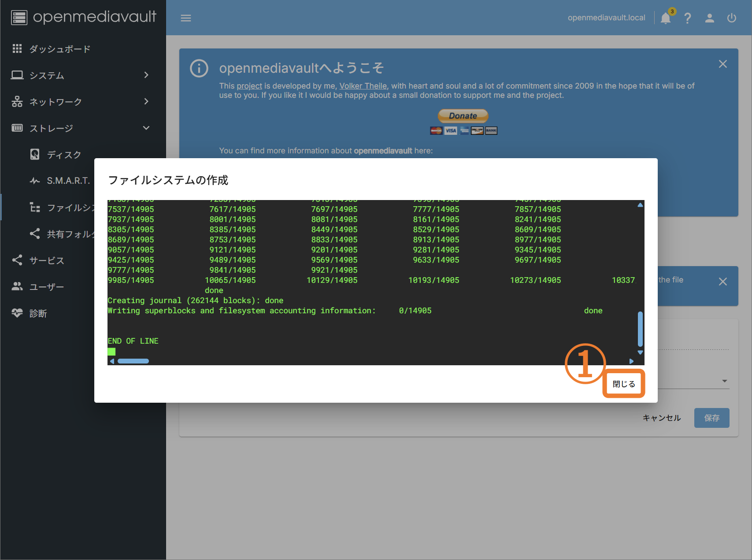The width and height of the screenshot is (752, 560).
Task: Click the 'END OF LINE' terminal text
Action: [133, 341]
